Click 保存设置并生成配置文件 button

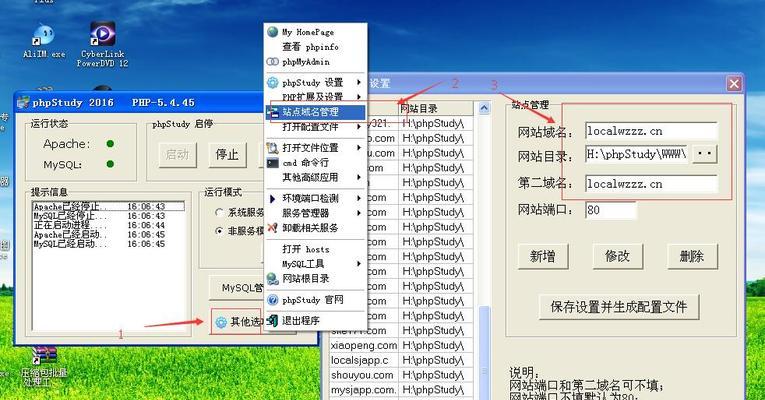click(x=619, y=307)
